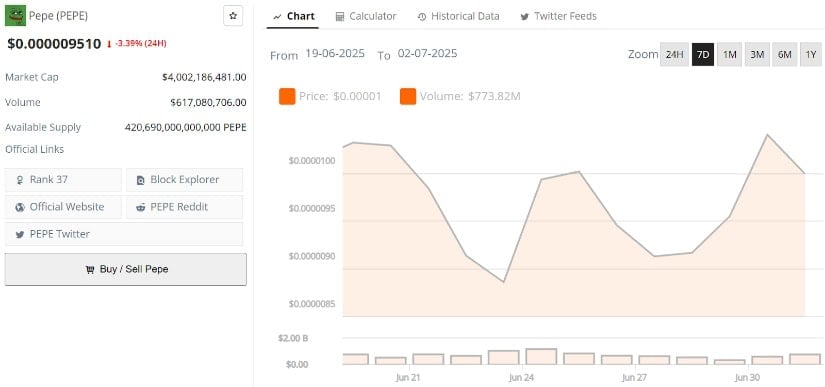Toggle the orange Volume legend swatch
This screenshot has height=387, width=825.
(x=408, y=96)
